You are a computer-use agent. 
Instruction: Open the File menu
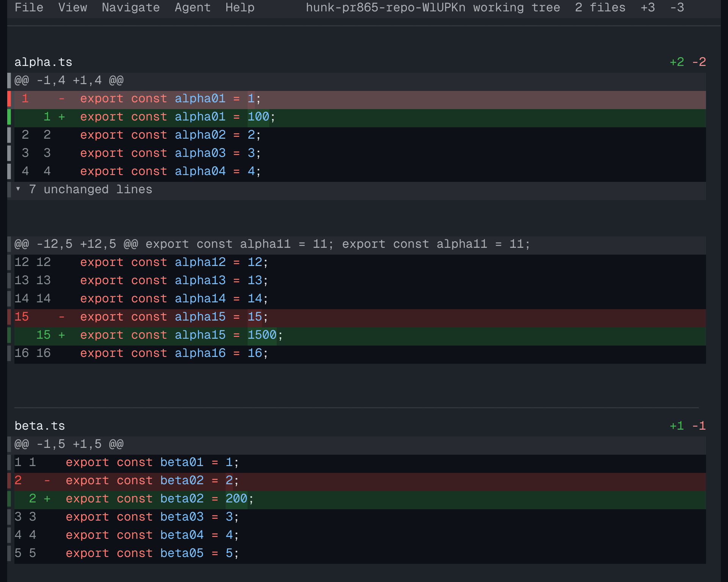click(x=29, y=8)
